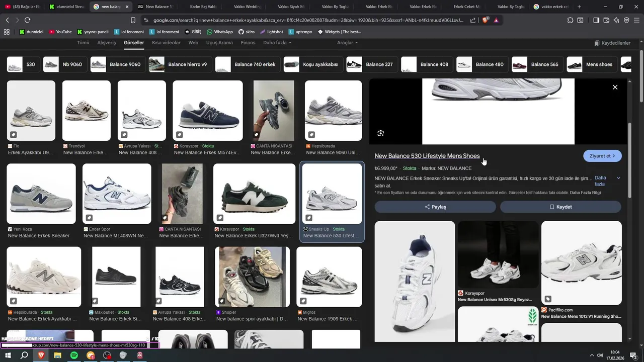Open New Balance 530 Lifestyle Mens Shoes title link
This screenshot has height=362, width=644.
(x=427, y=156)
